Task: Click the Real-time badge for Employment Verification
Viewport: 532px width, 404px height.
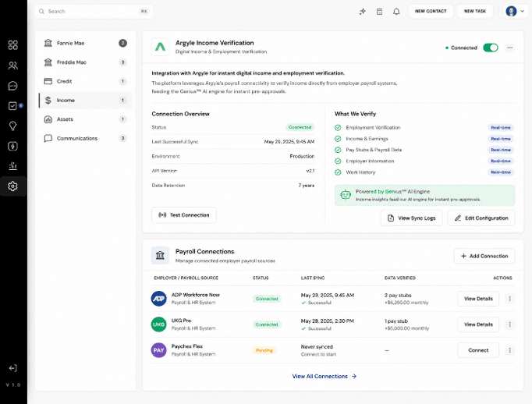Action: [x=501, y=128]
